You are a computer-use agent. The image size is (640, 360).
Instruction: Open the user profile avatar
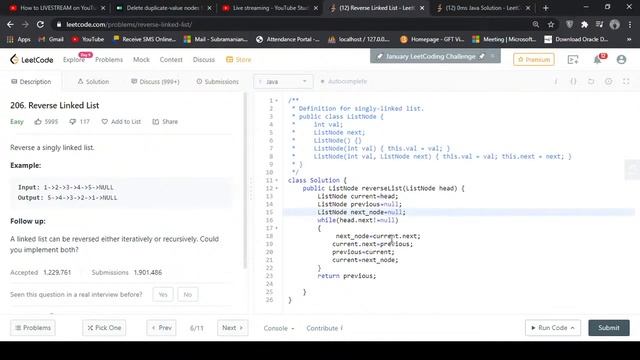(621, 60)
